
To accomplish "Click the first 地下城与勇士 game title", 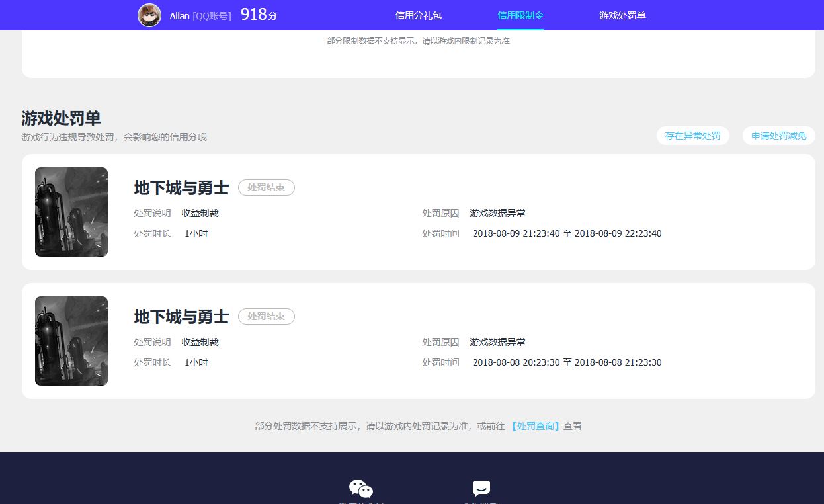I will point(181,188).
